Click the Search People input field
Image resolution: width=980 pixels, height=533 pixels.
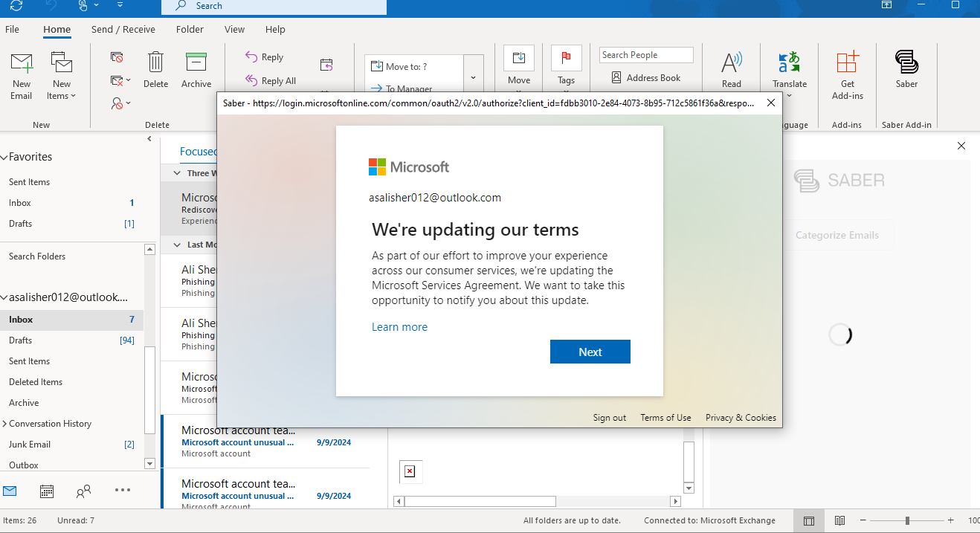pos(646,55)
